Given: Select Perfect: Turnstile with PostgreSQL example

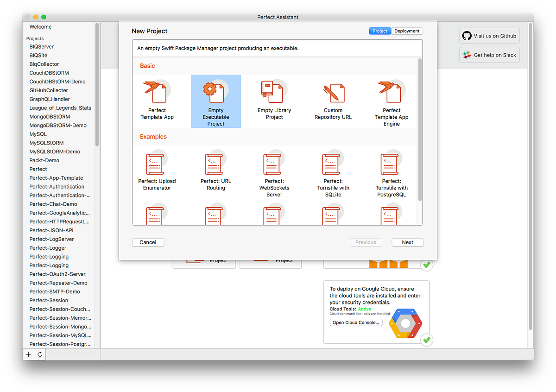Looking at the screenshot, I should tap(392, 171).
